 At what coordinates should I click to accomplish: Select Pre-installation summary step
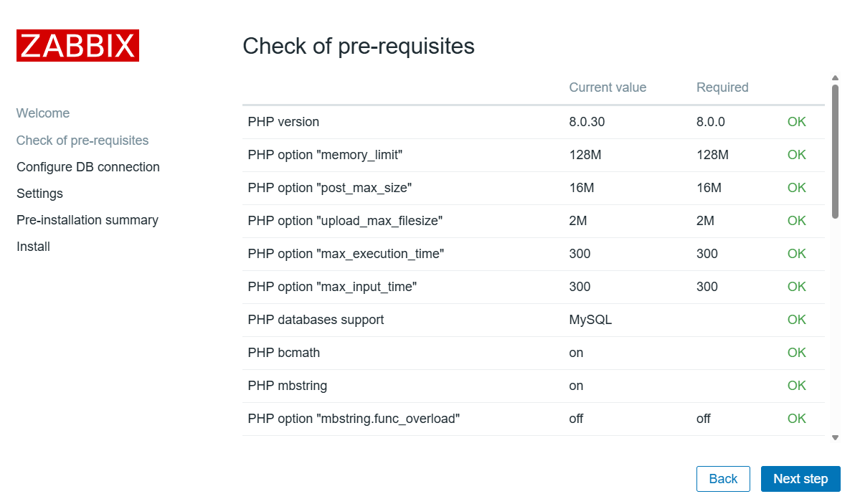click(x=88, y=220)
